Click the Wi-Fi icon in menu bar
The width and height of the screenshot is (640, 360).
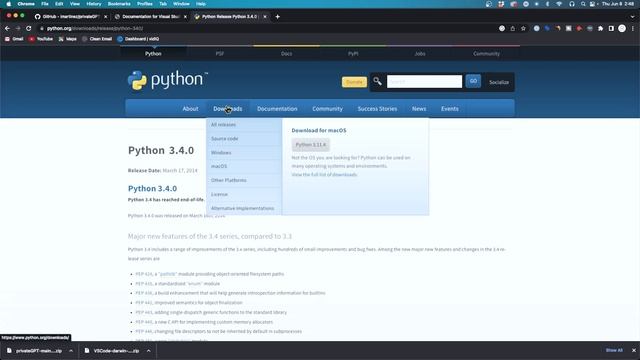559,4
